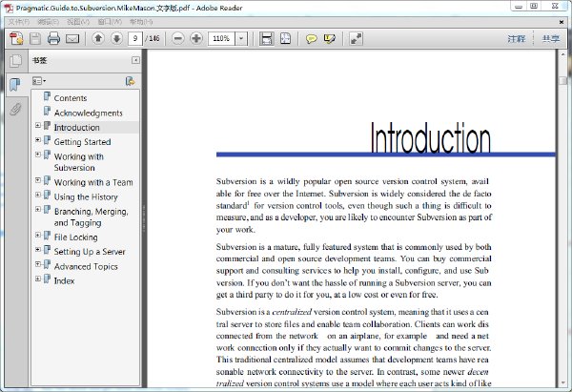Collapse the 书签 navigation pane
Viewport: 572px width, 392px height.
(x=135, y=60)
